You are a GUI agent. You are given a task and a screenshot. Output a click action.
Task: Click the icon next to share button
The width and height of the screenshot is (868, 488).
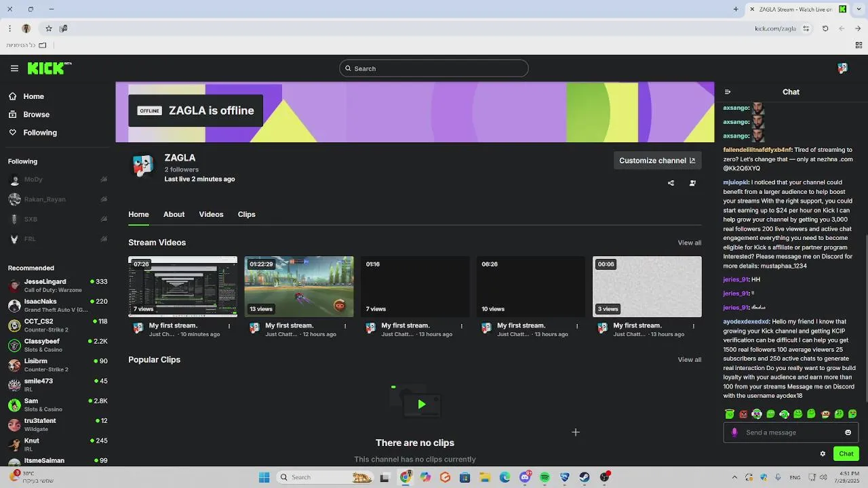[x=692, y=183]
